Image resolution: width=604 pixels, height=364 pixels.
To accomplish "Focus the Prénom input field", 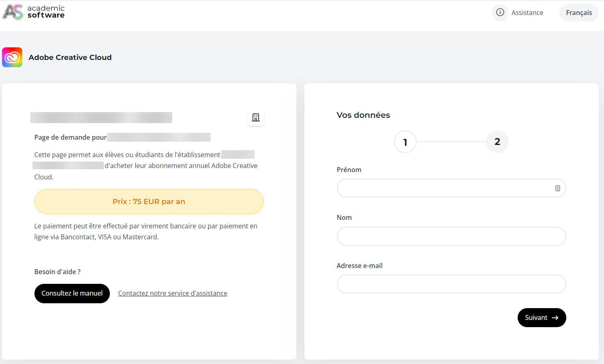I will tap(451, 188).
